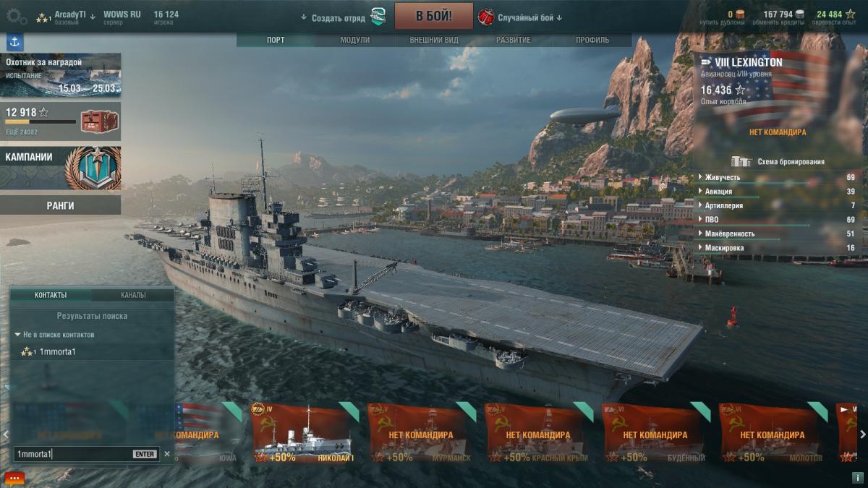Switch to the Модули tab
The height and width of the screenshot is (488, 868).
[354, 40]
